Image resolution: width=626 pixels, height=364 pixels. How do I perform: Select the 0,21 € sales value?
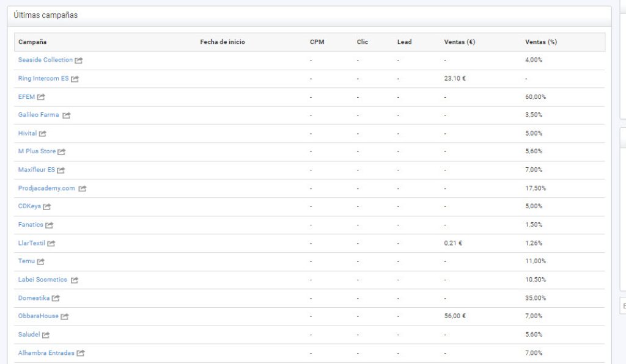coord(453,243)
